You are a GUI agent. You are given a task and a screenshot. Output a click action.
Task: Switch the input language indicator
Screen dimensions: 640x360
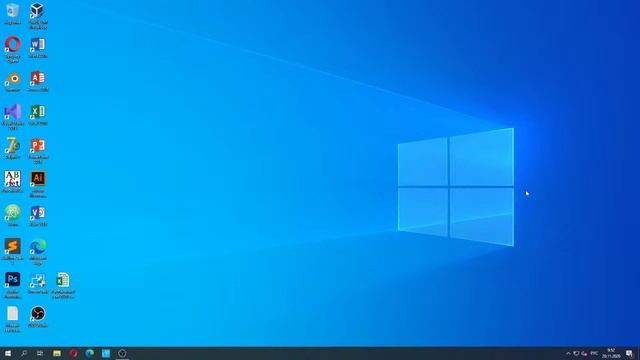coord(594,353)
